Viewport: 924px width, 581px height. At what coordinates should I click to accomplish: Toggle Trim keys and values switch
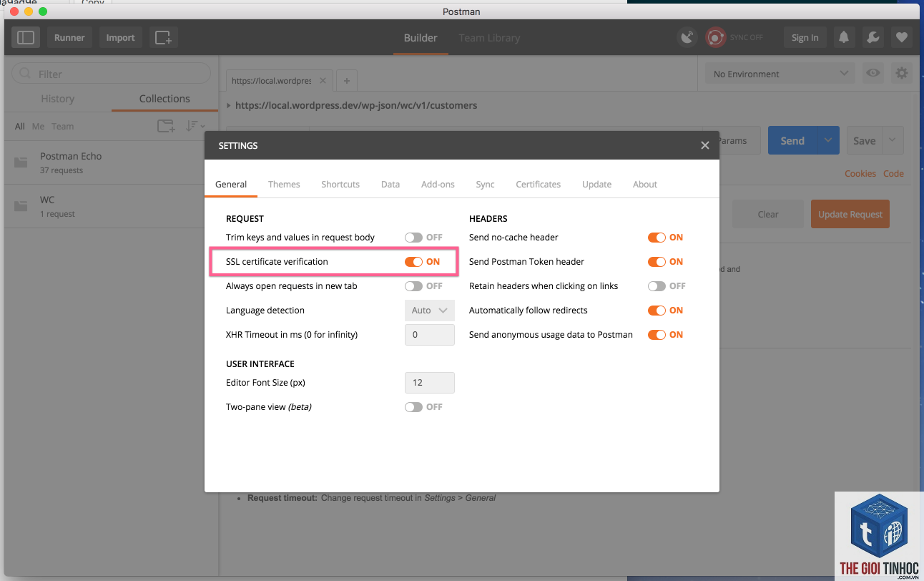(413, 238)
